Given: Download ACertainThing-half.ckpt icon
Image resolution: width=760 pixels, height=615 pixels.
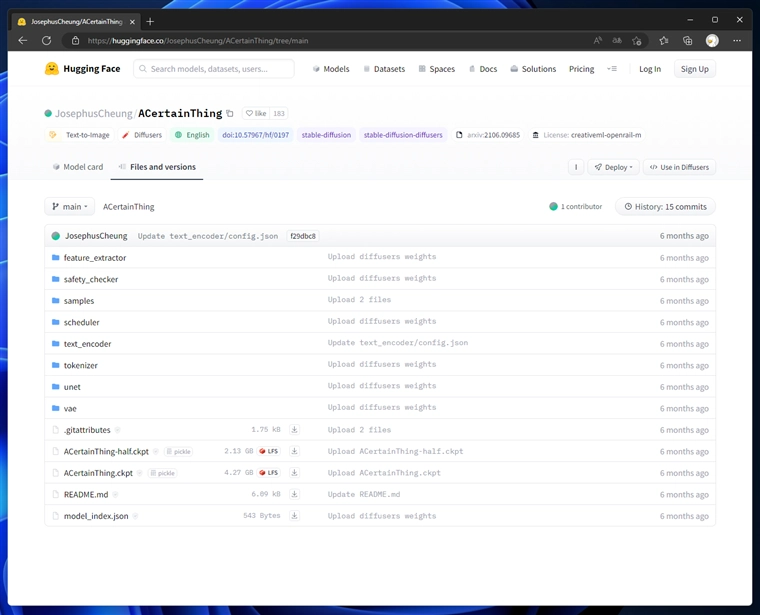Looking at the screenshot, I should (294, 451).
